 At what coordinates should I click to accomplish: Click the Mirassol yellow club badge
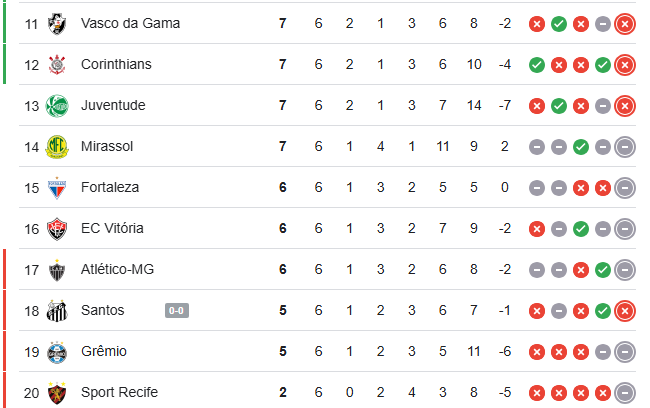tap(57, 147)
